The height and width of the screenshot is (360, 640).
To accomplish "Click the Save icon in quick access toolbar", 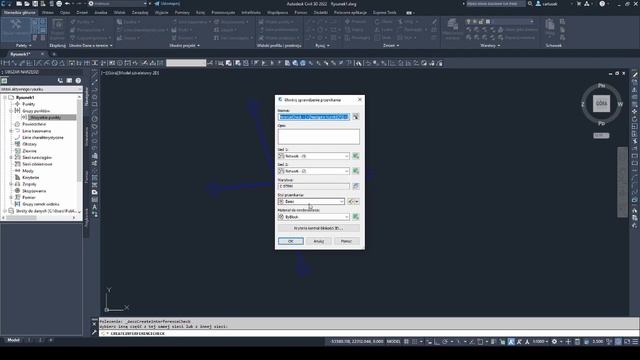I will coord(35,4).
